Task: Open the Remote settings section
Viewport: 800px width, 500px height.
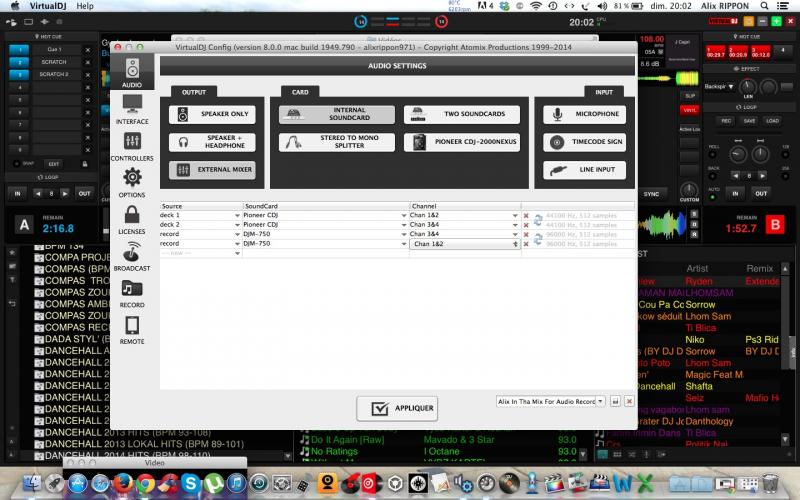Action: (132, 330)
